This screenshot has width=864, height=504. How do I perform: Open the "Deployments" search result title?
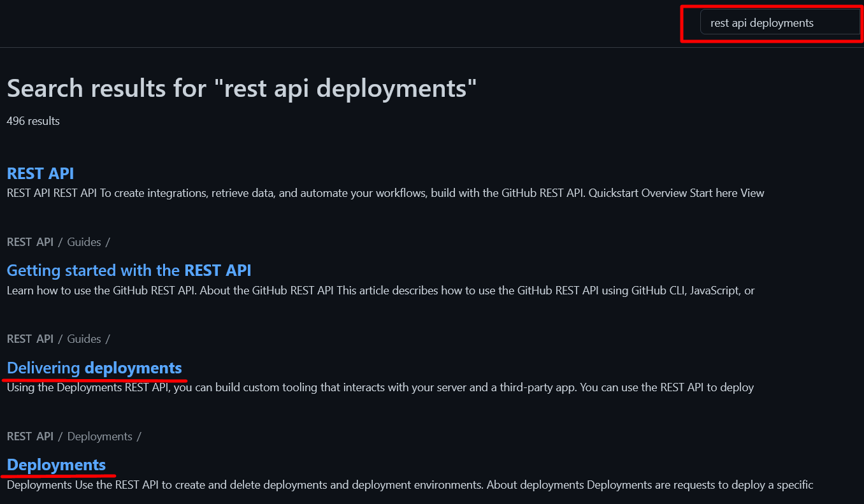coord(56,464)
